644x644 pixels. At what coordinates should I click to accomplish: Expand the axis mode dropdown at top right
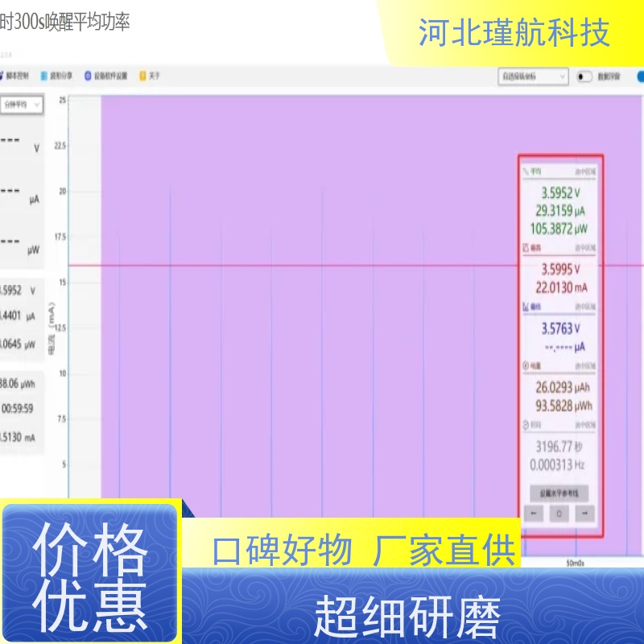pyautogui.click(x=533, y=76)
